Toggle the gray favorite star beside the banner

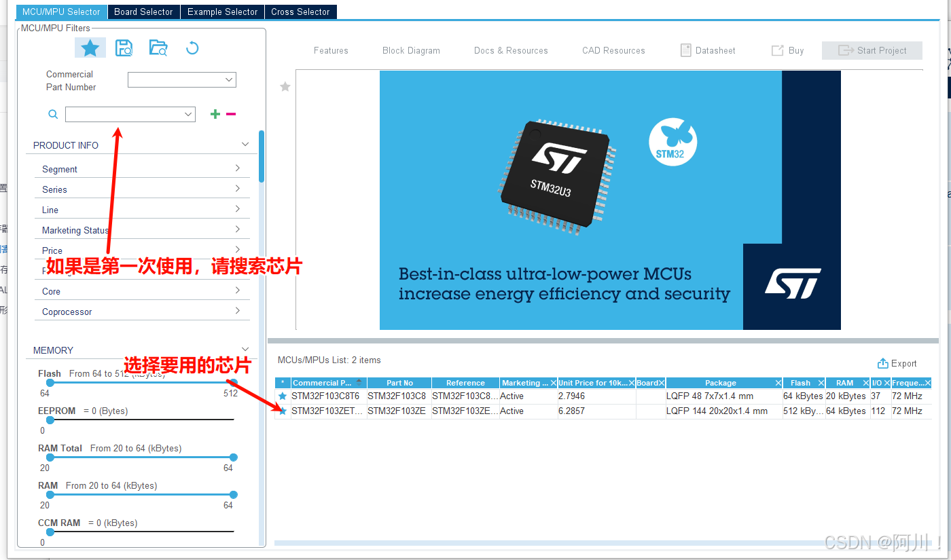tap(285, 87)
